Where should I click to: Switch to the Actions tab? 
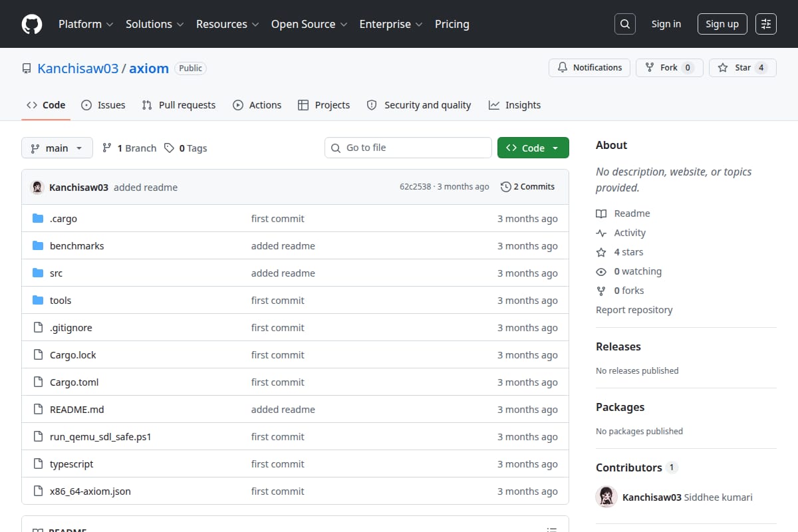257,105
